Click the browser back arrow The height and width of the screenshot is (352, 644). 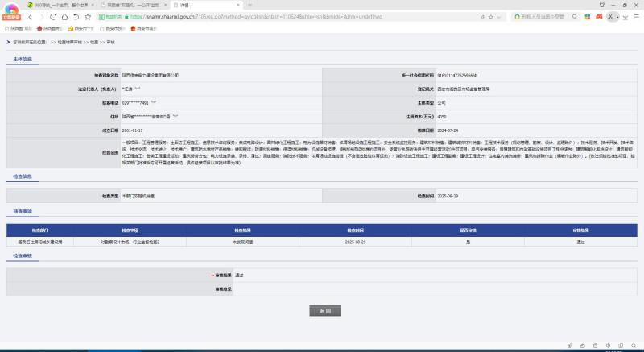[x=30, y=16]
